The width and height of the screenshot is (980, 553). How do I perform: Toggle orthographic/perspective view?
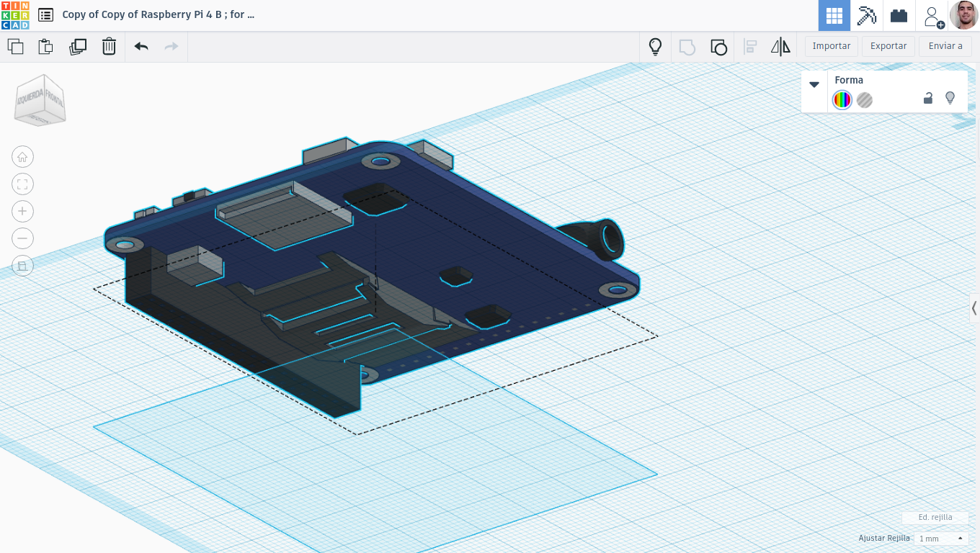coord(22,266)
